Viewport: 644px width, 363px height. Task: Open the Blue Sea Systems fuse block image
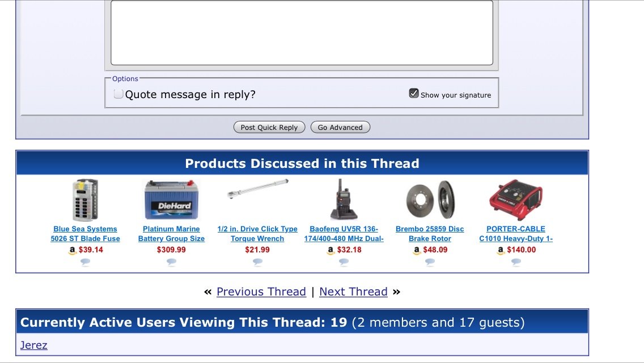click(x=86, y=200)
